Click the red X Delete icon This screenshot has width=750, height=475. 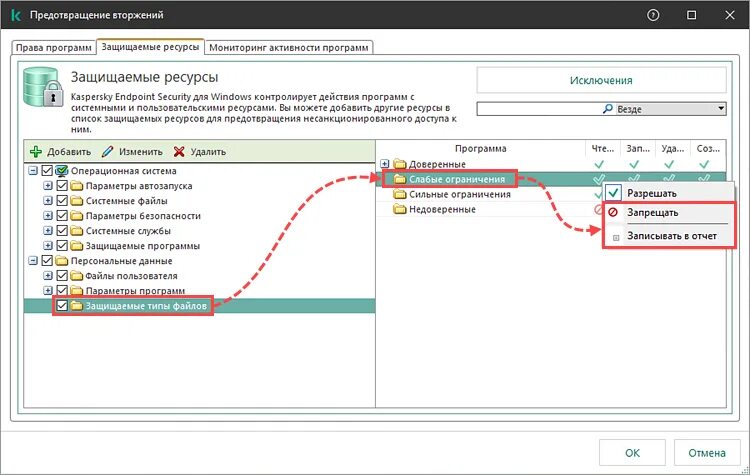179,152
